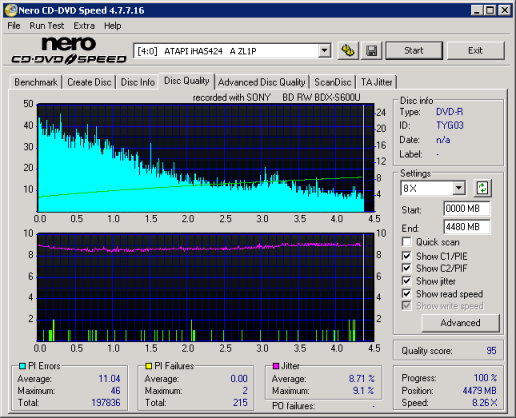Screen dimensions: 516x418
Task: Select the Disc Quality tab
Action: [187, 81]
